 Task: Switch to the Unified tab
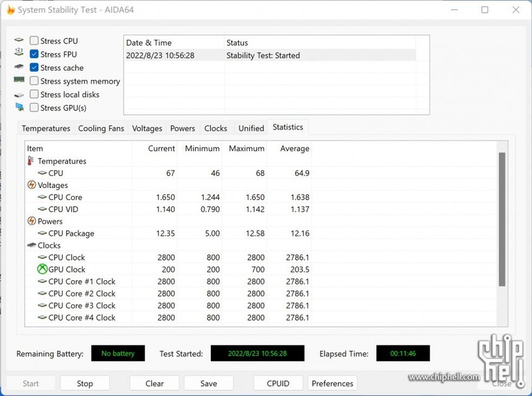pos(251,128)
